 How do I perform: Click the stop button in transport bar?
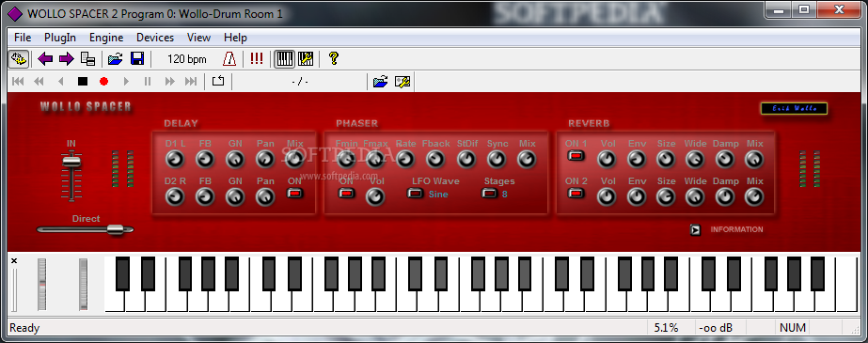(83, 82)
